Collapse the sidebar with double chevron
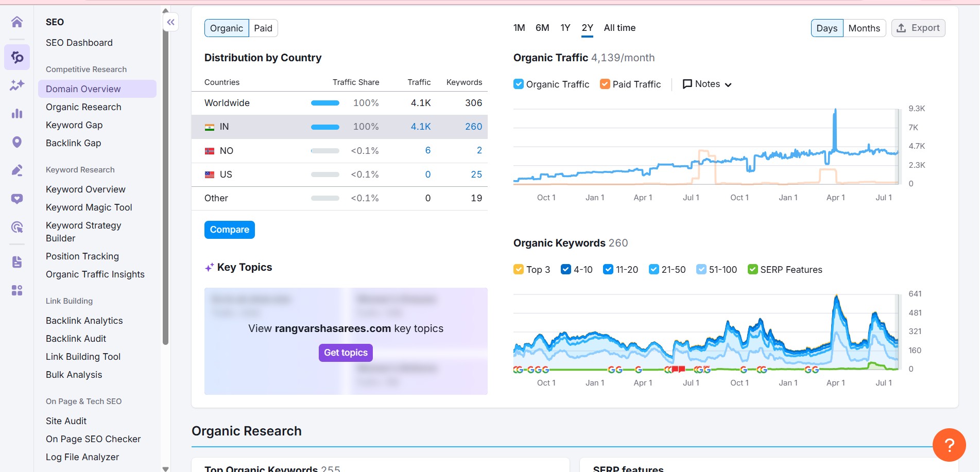The image size is (980, 472). [171, 22]
